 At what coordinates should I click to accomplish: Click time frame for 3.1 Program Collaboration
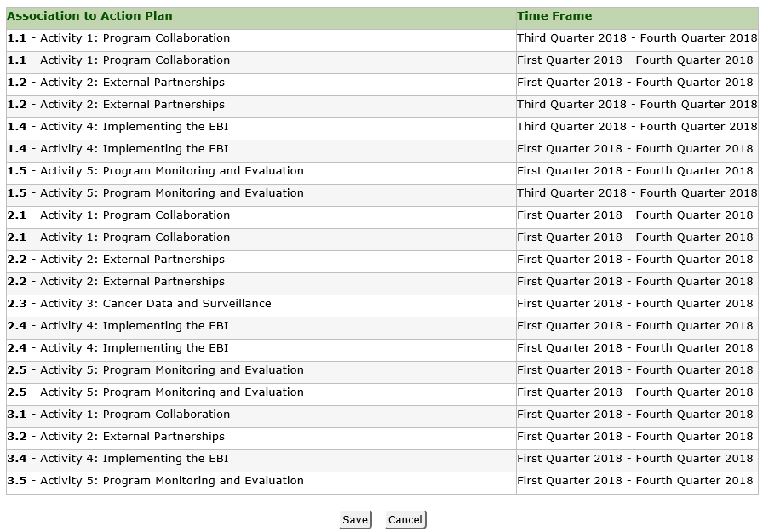(635, 415)
